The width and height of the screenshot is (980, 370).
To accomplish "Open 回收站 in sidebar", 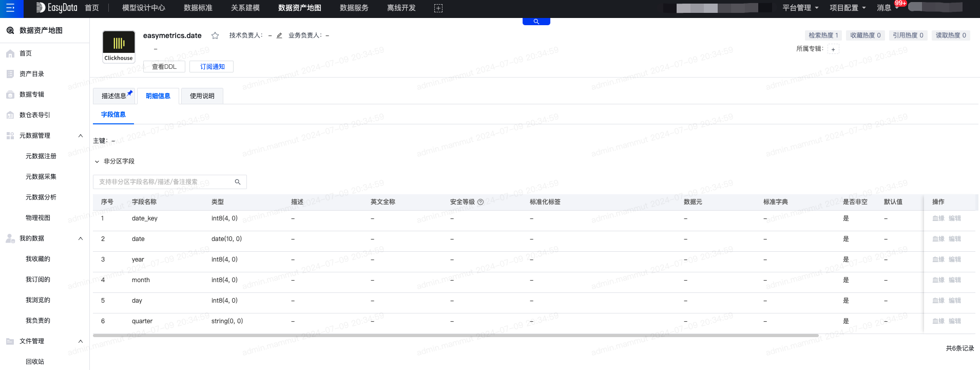I will click(x=35, y=362).
